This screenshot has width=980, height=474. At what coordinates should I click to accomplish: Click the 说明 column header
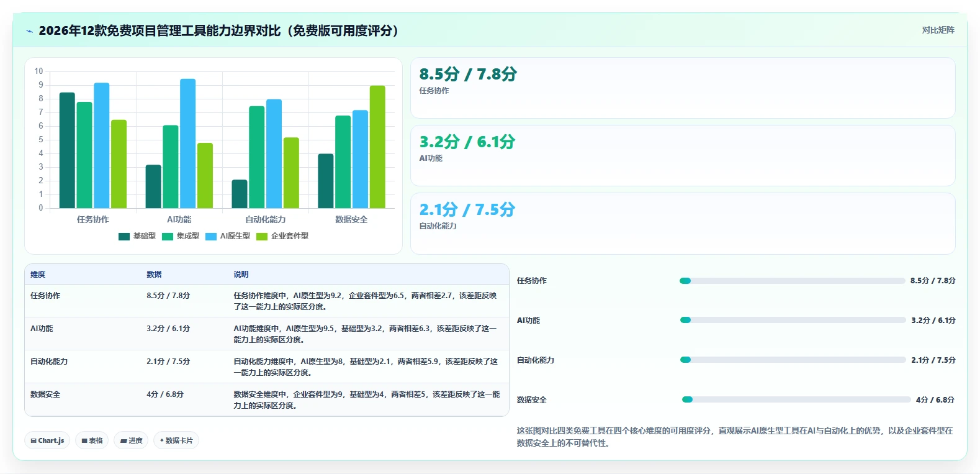[241, 274]
